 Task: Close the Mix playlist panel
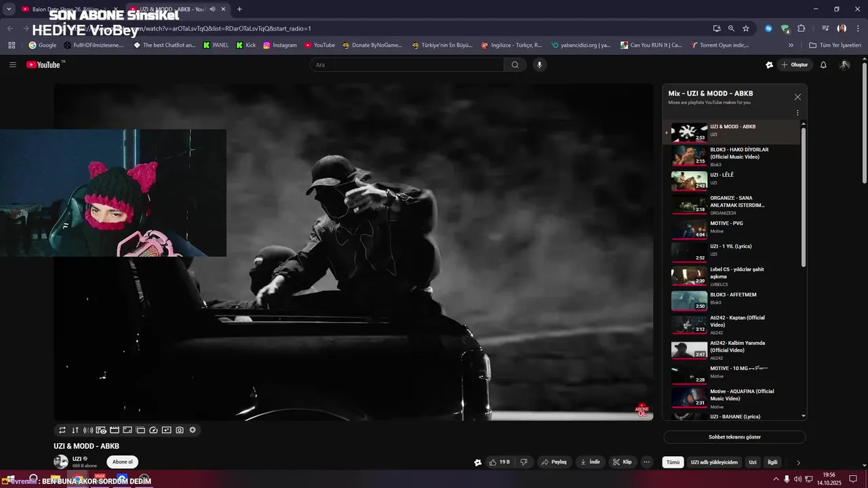[x=797, y=97]
